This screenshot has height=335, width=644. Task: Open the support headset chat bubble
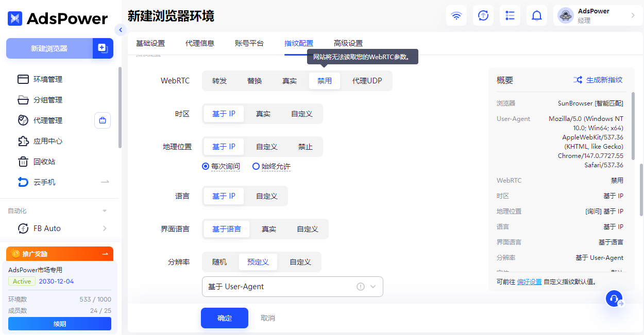[614, 298]
